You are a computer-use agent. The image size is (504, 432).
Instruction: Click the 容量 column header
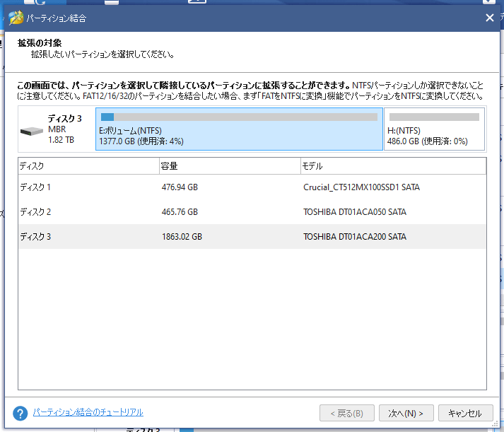tap(230, 166)
